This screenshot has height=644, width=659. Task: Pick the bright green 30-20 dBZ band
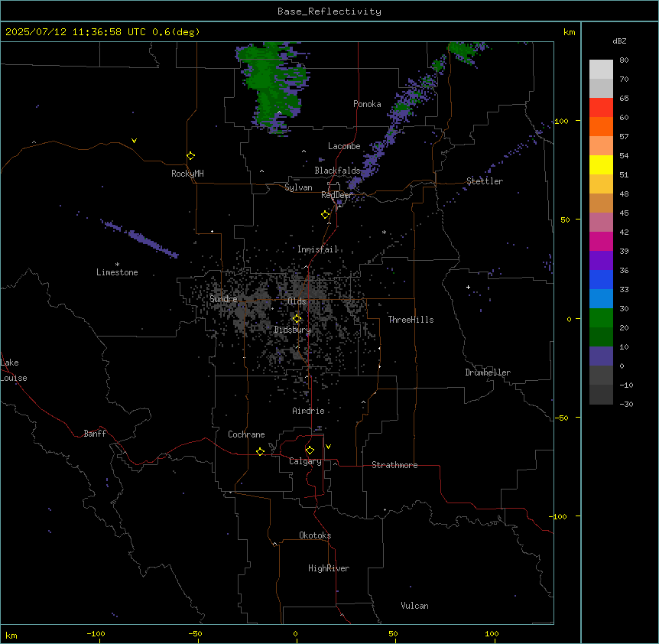click(601, 318)
